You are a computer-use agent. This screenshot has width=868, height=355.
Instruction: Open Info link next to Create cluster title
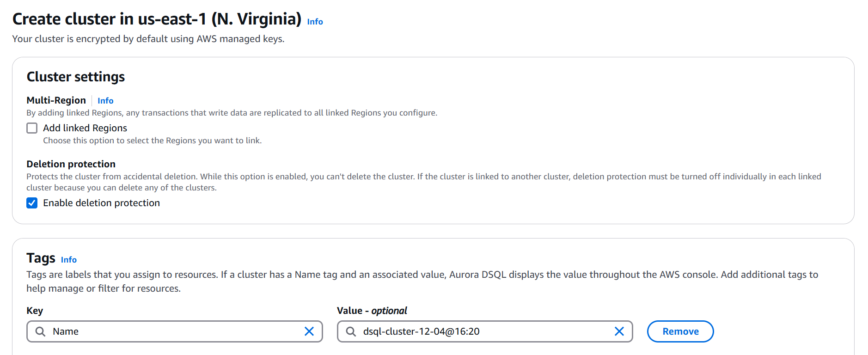315,22
